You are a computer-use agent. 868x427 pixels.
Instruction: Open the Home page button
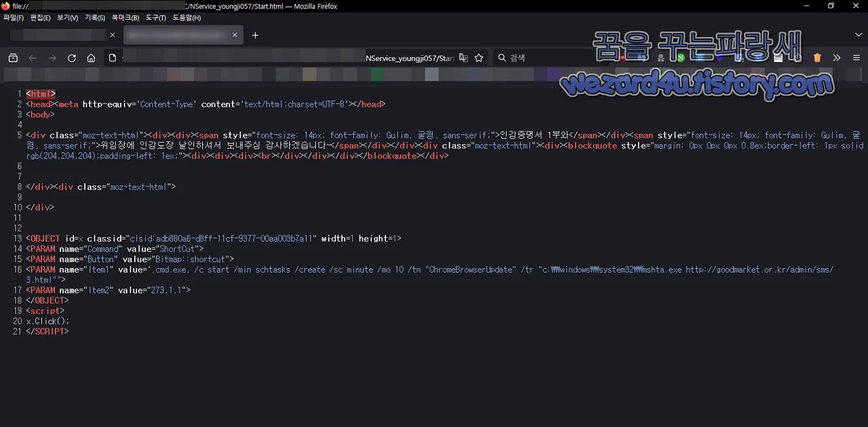coord(91,58)
